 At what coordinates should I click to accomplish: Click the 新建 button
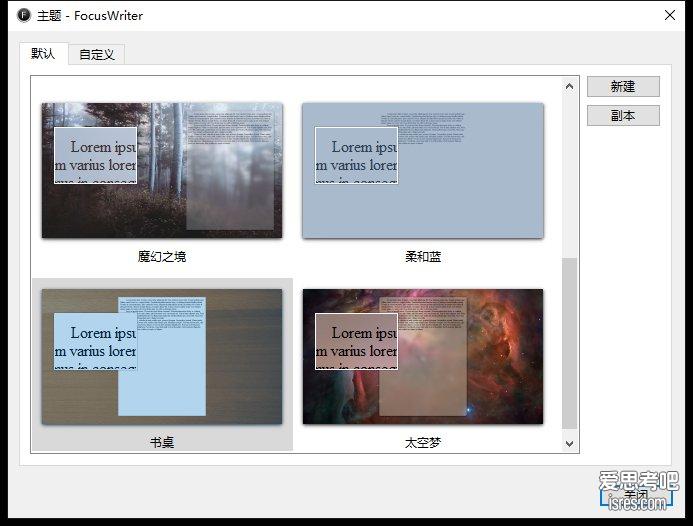(623, 86)
